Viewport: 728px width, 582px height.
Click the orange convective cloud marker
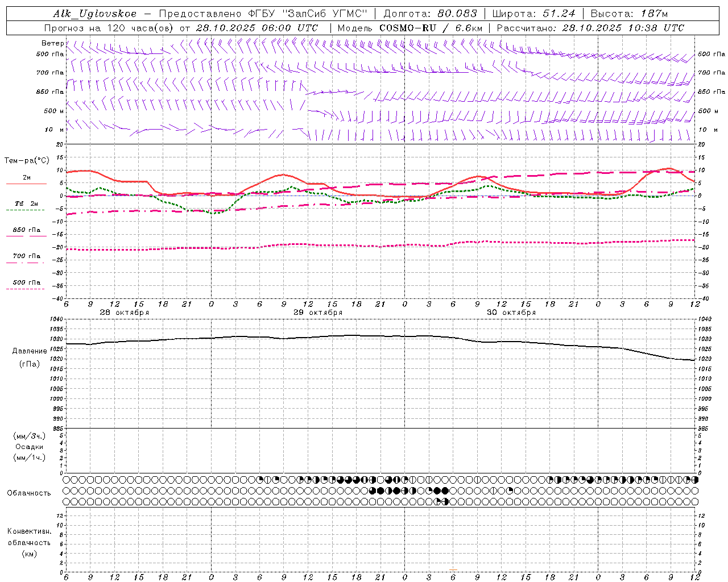[x=453, y=569]
